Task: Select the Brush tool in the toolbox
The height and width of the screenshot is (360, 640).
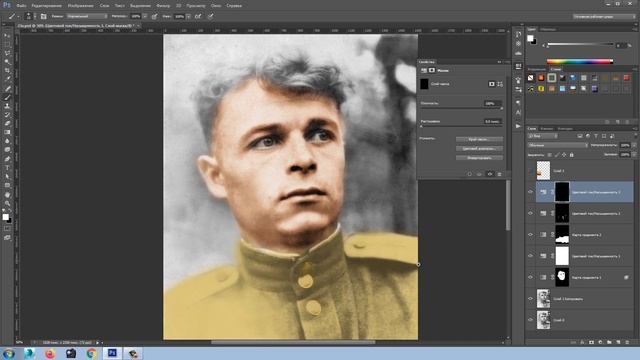Action: click(7, 97)
